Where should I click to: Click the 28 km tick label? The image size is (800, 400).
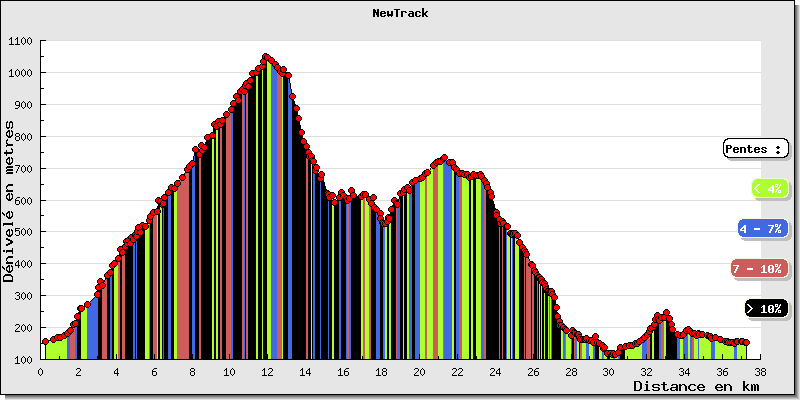pyautogui.click(x=571, y=372)
